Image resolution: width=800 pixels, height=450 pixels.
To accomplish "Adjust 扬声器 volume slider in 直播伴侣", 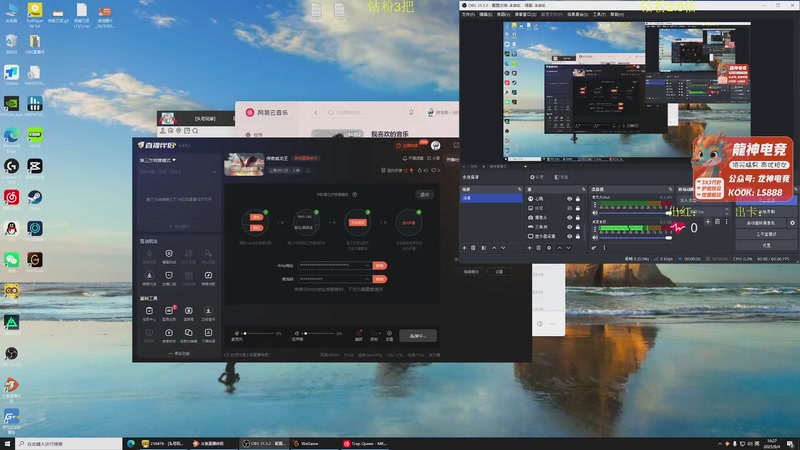I will 319,333.
